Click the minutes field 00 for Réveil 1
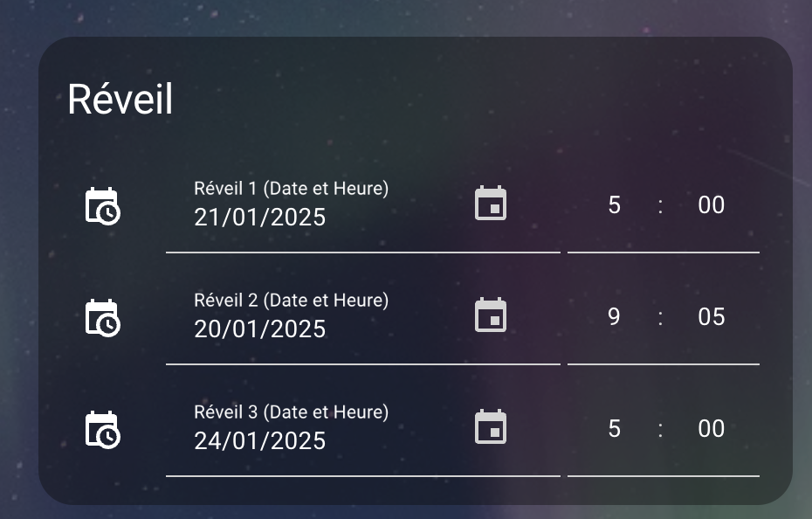Screen dimensions: 812x519 pos(711,204)
